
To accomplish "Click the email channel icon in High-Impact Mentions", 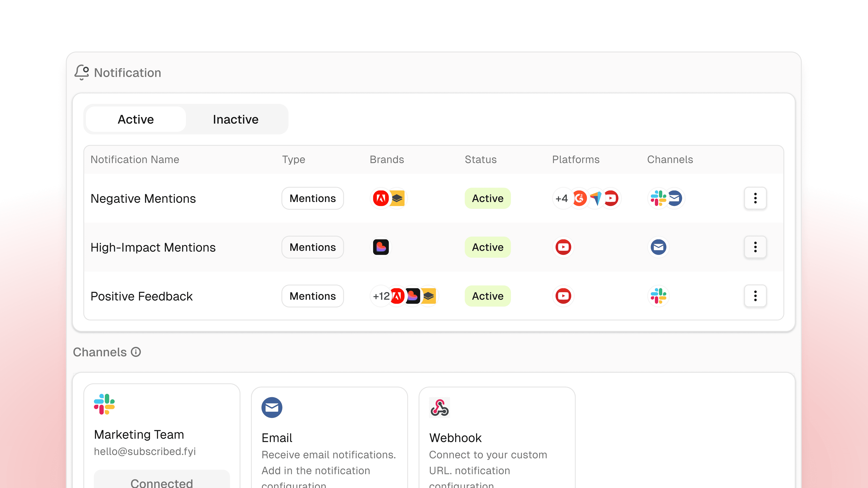I will 658,247.
